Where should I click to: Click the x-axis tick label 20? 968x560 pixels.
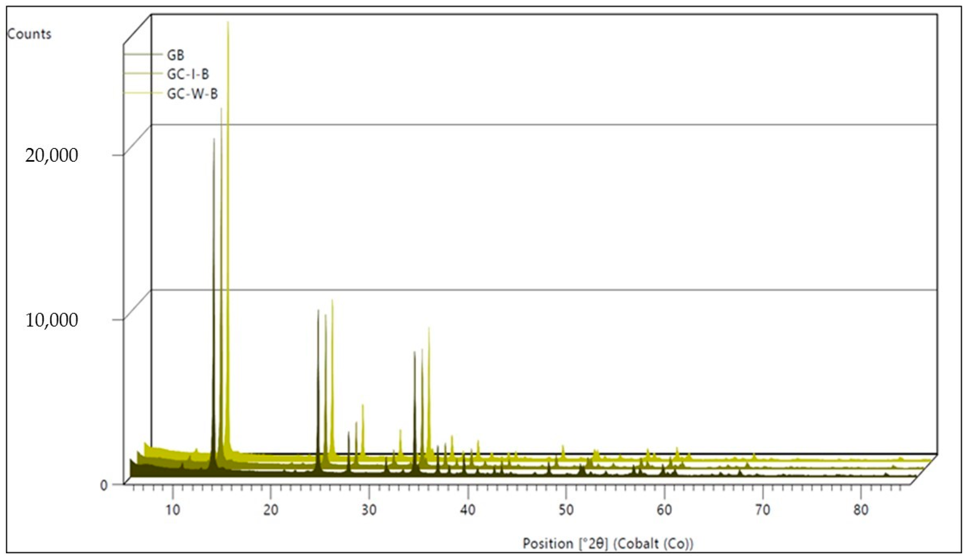click(x=271, y=510)
